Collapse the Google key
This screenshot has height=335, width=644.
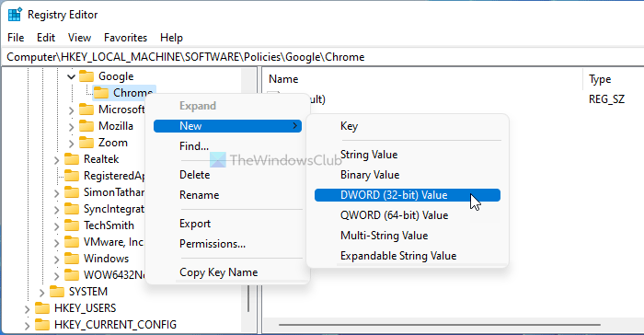tap(71, 76)
